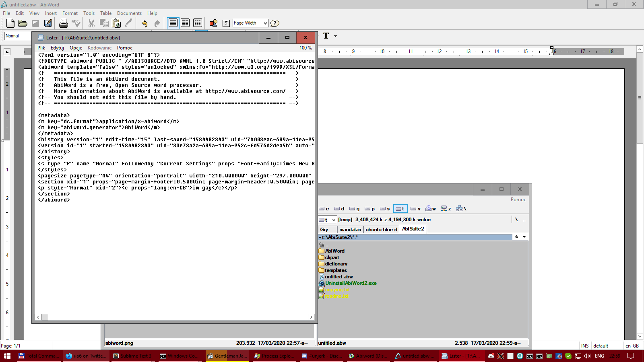Click the Undo arrow icon
Screen dimensions: 644x362
(x=144, y=23)
